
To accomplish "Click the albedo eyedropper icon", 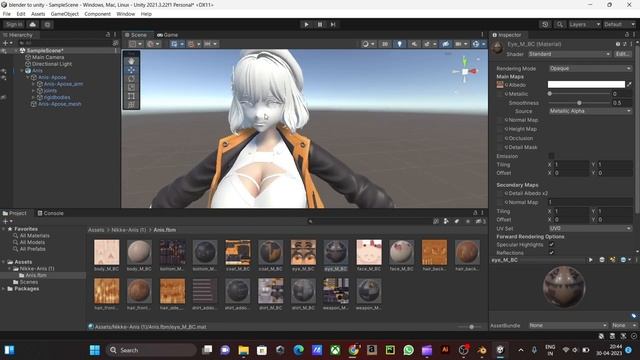I will click(x=629, y=84).
